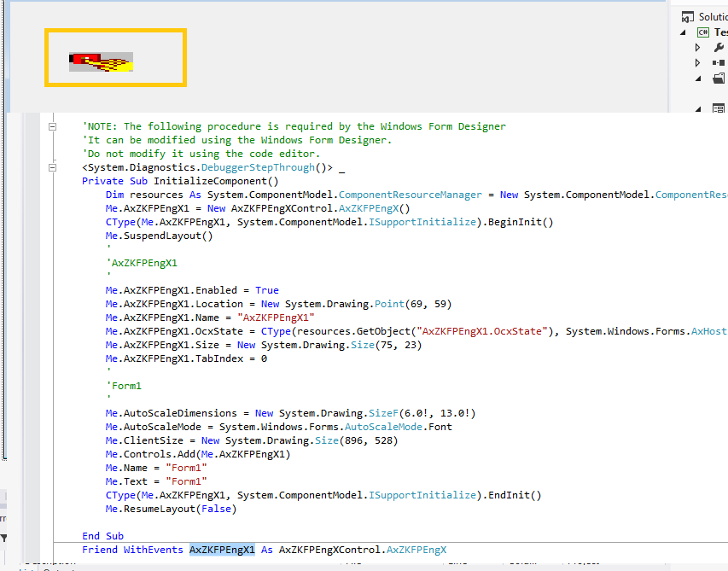
Task: Select the C# project icon in Solution Explorer
Action: tap(703, 32)
